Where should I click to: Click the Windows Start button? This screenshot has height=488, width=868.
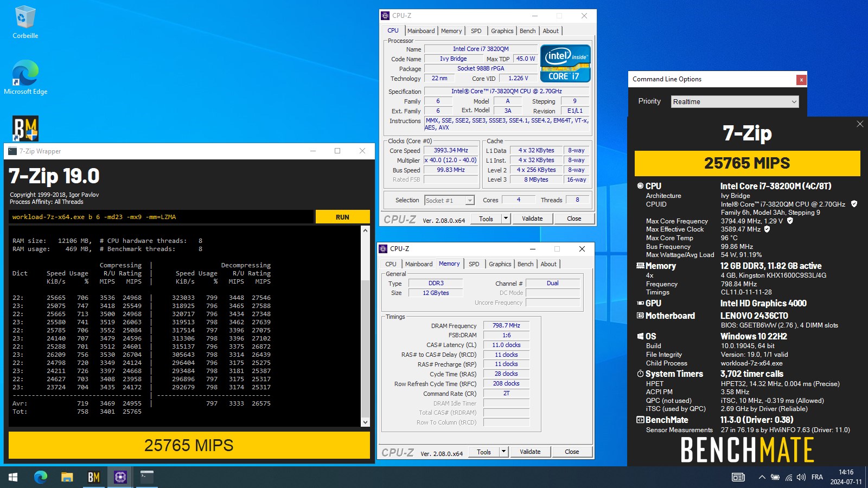pos(13,477)
